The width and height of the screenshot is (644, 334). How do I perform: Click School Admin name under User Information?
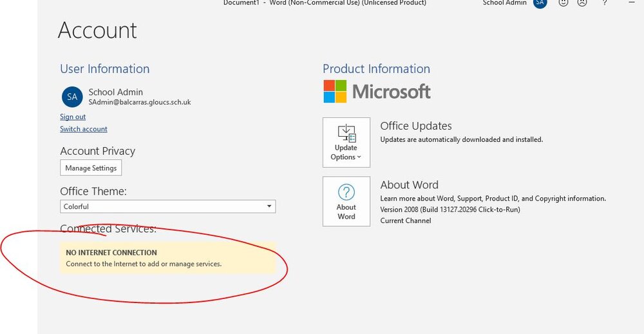[116, 92]
